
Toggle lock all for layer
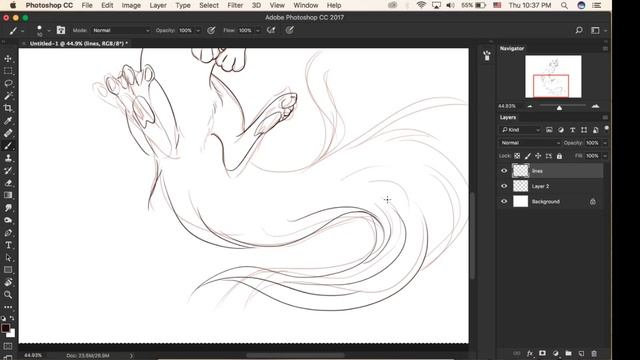point(559,156)
